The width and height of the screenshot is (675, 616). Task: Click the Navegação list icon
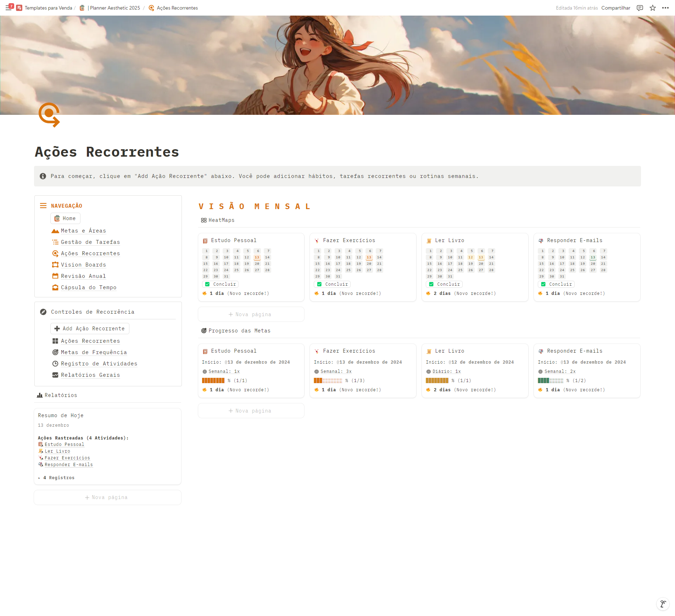click(43, 206)
